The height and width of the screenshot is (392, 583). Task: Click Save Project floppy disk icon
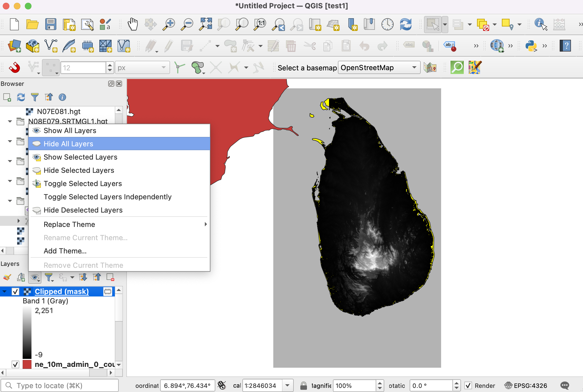point(51,24)
